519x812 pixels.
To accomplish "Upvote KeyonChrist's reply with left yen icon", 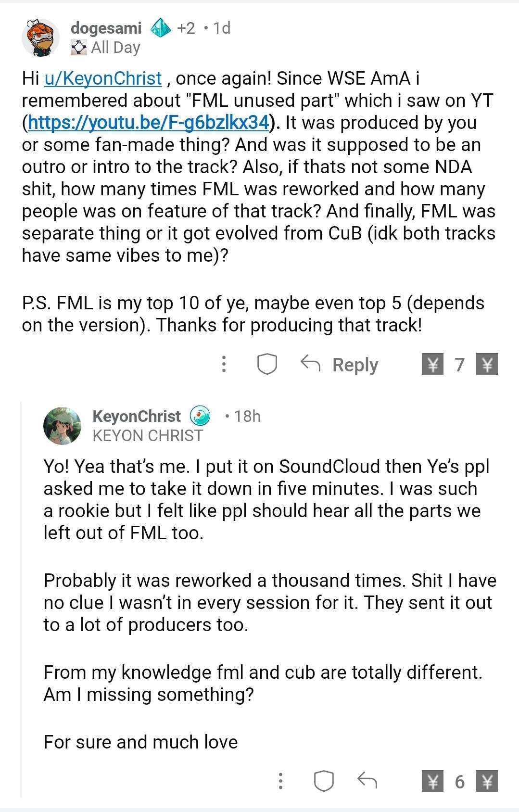I will click(x=432, y=781).
